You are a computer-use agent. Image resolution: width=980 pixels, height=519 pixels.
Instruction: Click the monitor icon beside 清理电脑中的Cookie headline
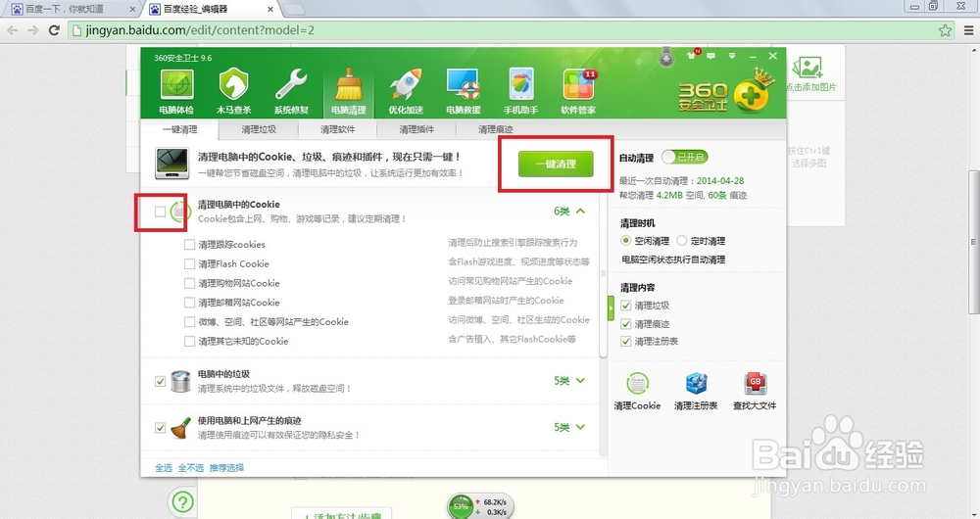click(172, 164)
